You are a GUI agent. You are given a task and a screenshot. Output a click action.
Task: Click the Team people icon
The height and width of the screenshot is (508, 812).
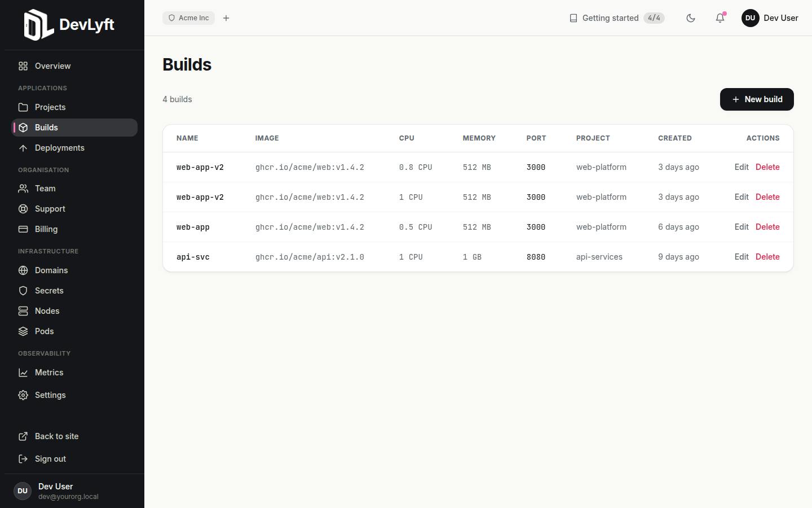pos(23,189)
